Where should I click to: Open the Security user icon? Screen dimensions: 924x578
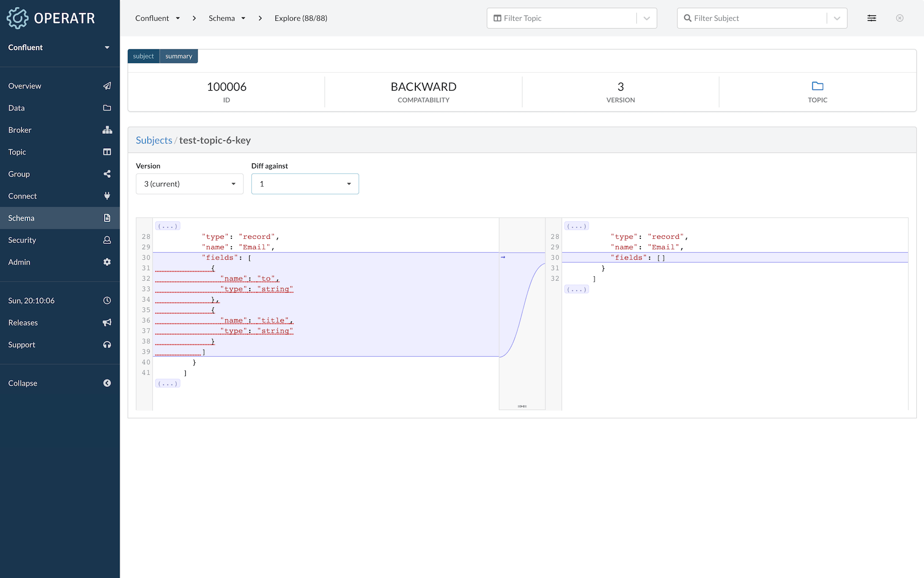107,240
